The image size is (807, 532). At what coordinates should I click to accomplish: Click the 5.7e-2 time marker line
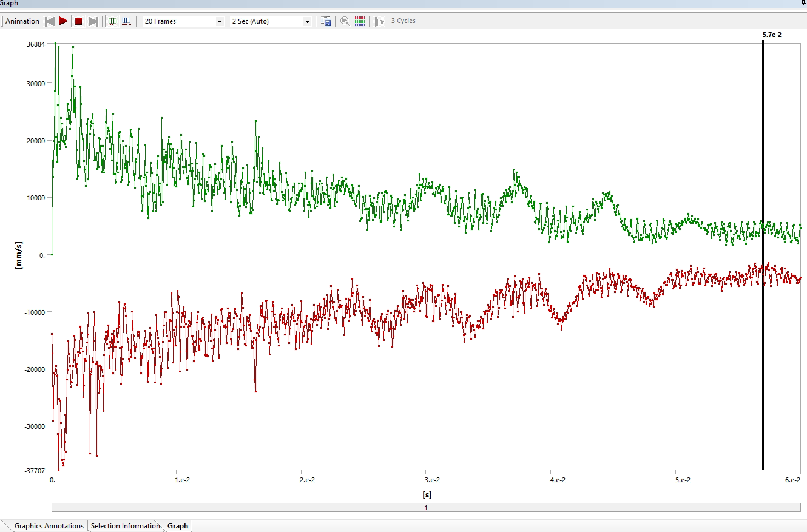(x=763, y=255)
